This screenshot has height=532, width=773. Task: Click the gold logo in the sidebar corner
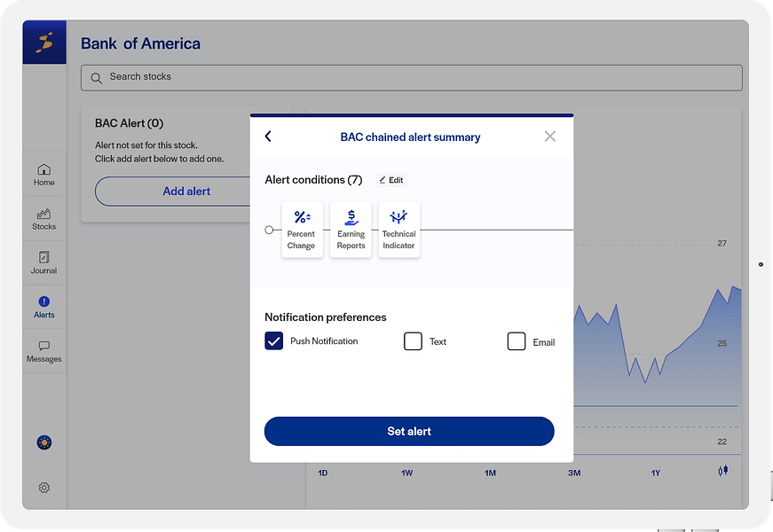tap(44, 42)
